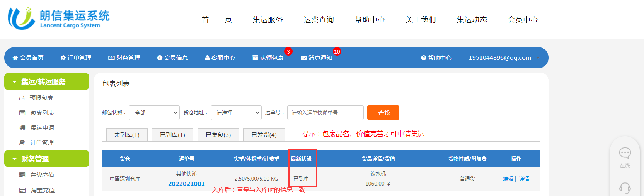Image resolution: width=644 pixels, height=196 pixels.
Task: Open the online chat bubble icon
Action: click(625, 153)
